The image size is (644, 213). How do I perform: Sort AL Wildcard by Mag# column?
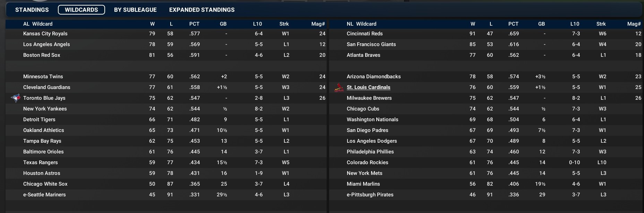(318, 24)
